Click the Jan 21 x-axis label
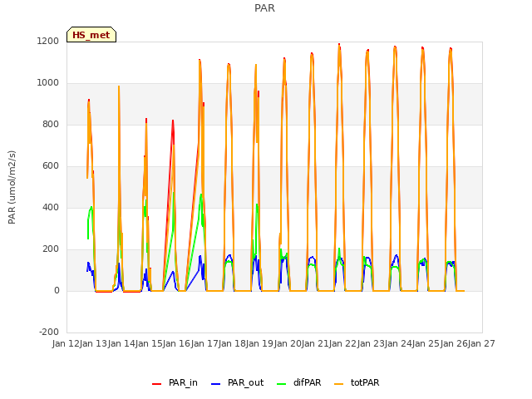The image size is (532, 399). [x=315, y=343]
